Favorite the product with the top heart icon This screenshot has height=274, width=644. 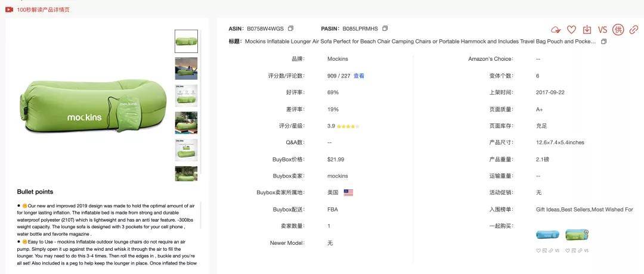(x=571, y=30)
